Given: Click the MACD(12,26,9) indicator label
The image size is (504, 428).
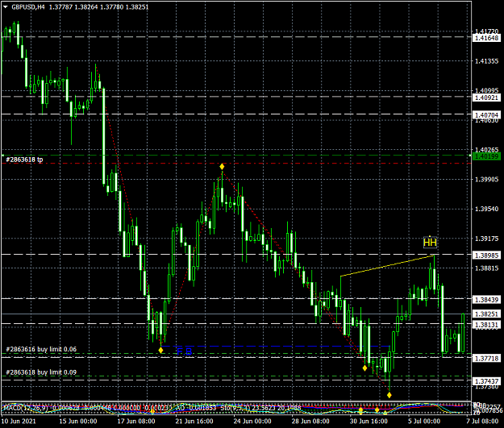Looking at the screenshot, I should tap(26, 408).
